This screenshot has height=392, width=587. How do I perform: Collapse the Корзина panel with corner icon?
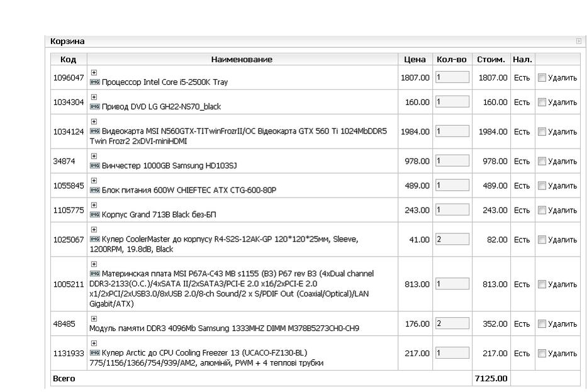pyautogui.click(x=578, y=41)
